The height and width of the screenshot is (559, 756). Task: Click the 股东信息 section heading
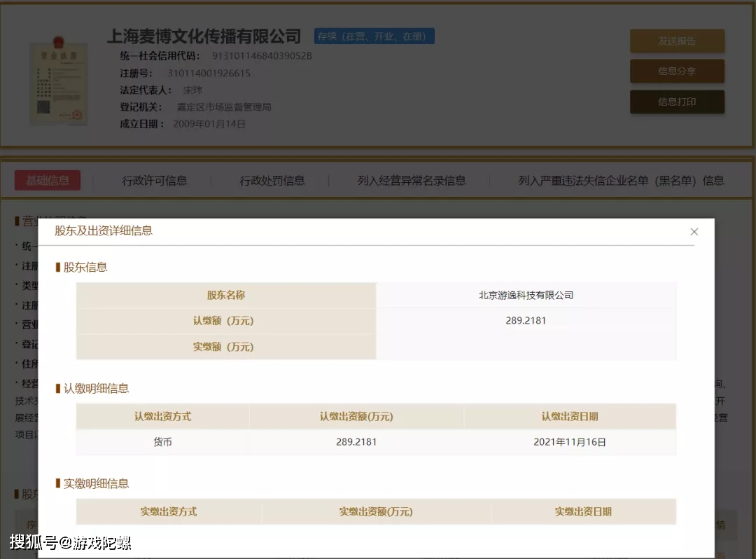coord(85,267)
